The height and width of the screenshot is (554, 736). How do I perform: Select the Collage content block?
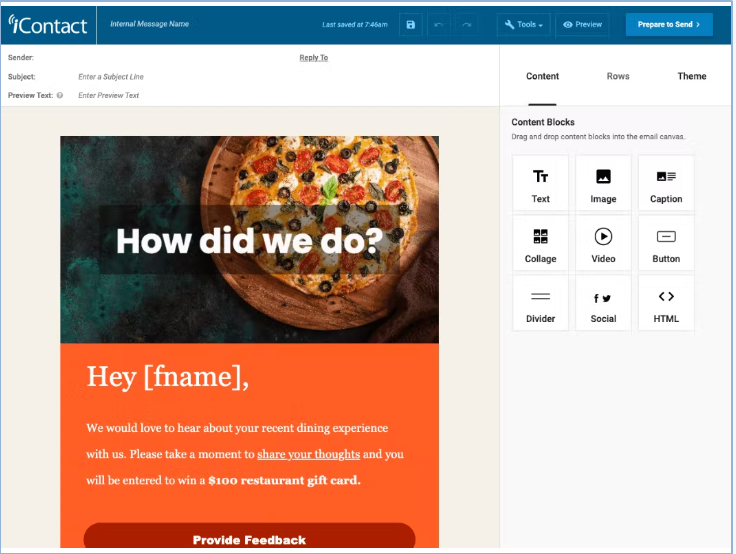(x=540, y=243)
